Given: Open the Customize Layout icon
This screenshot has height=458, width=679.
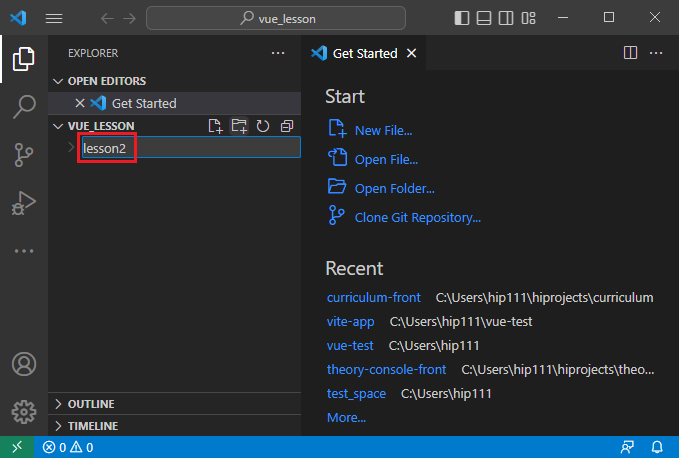Looking at the screenshot, I should [x=528, y=18].
